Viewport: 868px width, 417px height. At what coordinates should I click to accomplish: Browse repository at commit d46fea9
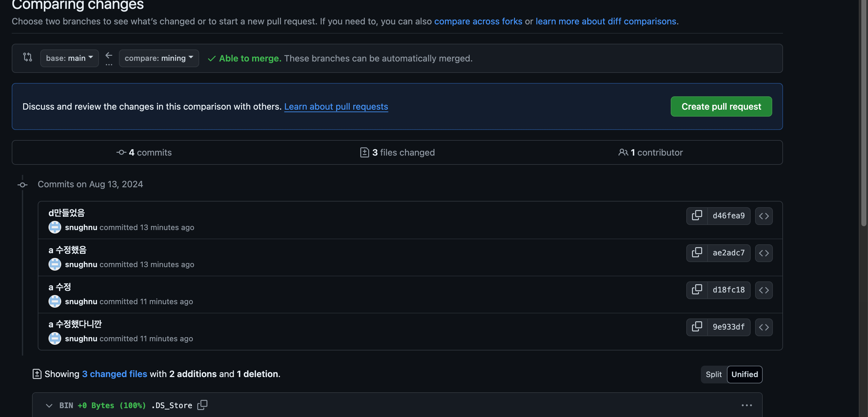tap(764, 216)
